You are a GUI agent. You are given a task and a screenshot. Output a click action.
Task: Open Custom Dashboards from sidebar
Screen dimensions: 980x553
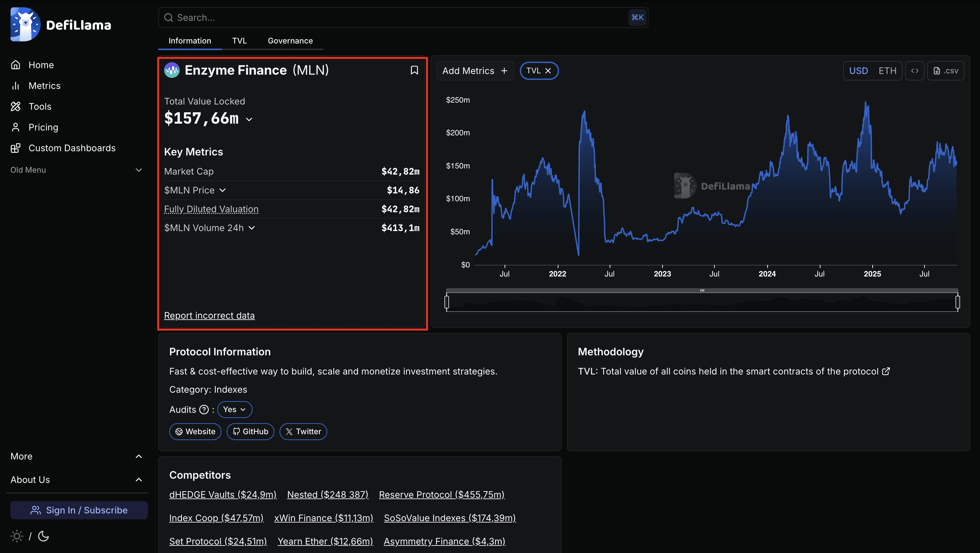pyautogui.click(x=72, y=148)
